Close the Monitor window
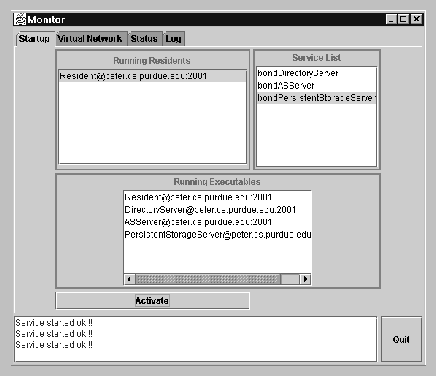 tap(416, 19)
